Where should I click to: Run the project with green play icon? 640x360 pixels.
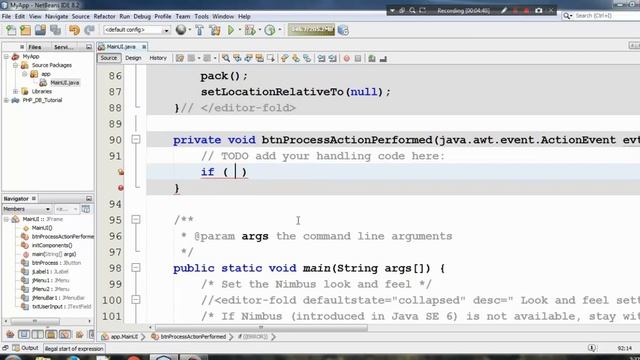(231, 30)
